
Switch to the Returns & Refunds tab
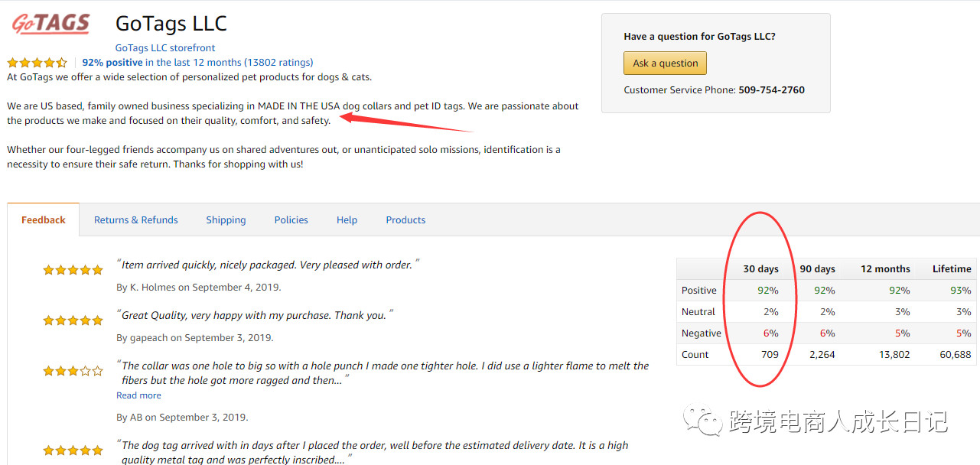(x=136, y=220)
